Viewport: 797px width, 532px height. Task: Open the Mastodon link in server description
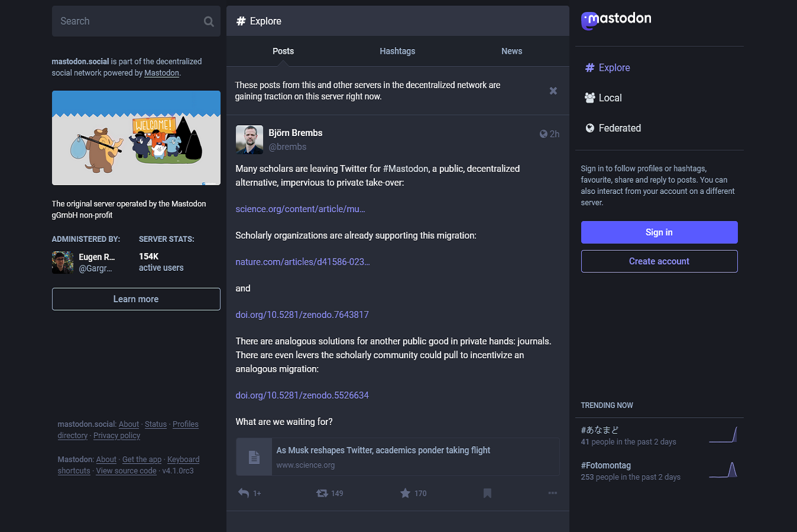coord(162,73)
